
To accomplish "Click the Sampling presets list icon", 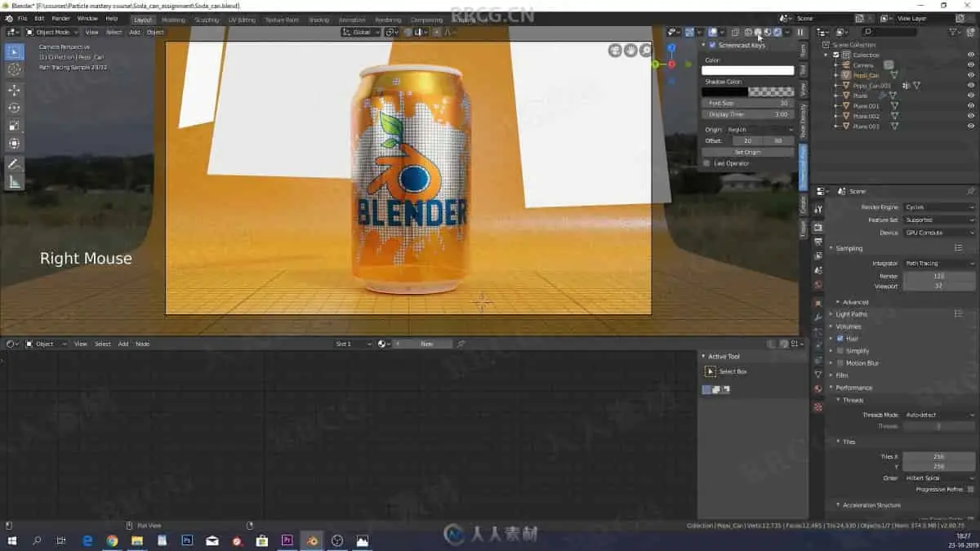I will pyautogui.click(x=959, y=248).
